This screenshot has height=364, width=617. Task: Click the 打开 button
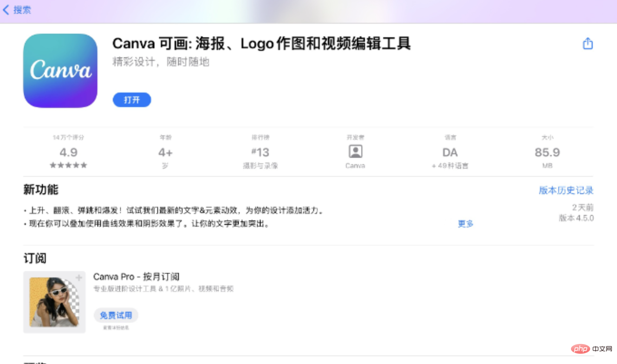coord(132,100)
